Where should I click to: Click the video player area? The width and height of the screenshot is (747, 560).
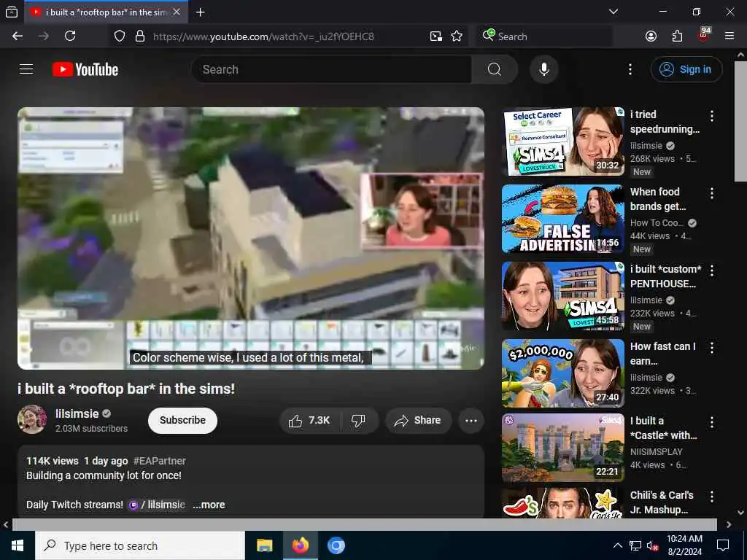point(251,238)
